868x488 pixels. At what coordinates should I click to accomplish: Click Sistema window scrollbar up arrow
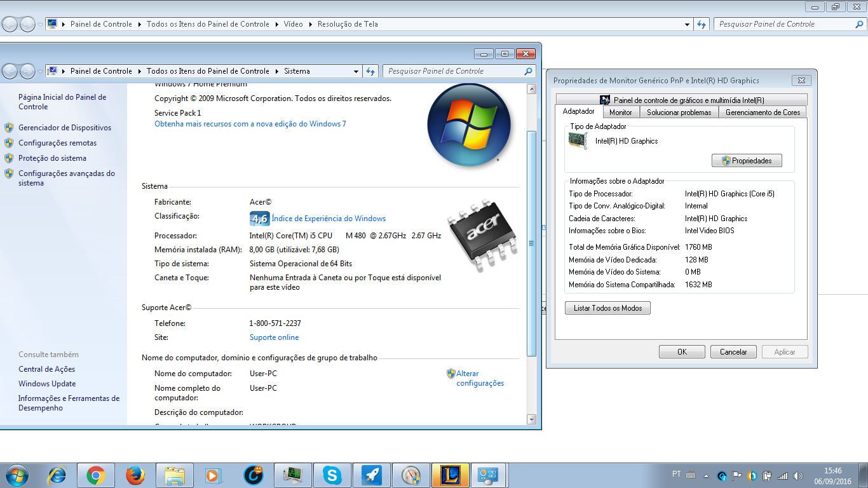(532, 89)
